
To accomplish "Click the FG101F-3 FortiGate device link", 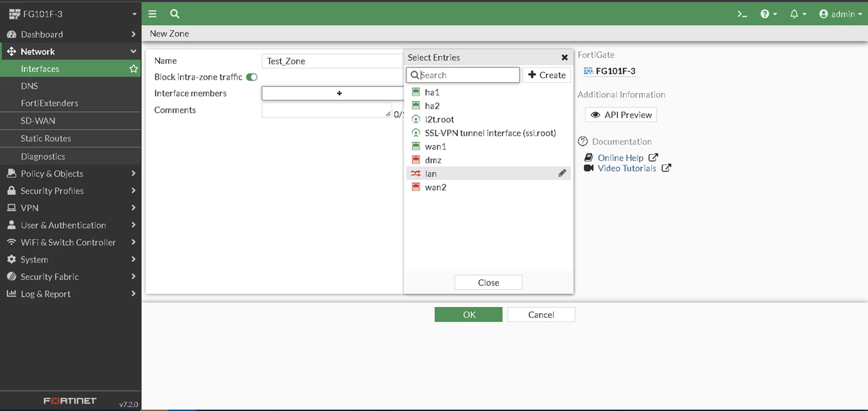I will coord(609,71).
